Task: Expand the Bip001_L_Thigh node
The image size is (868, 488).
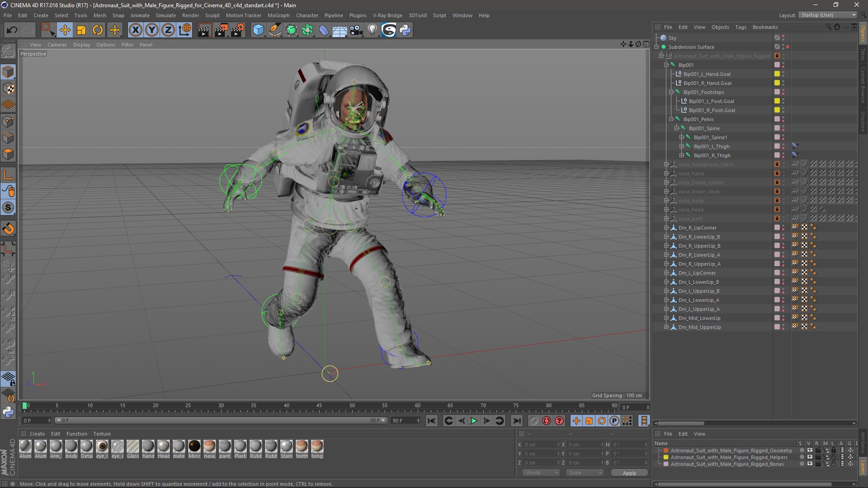Action: pos(682,146)
